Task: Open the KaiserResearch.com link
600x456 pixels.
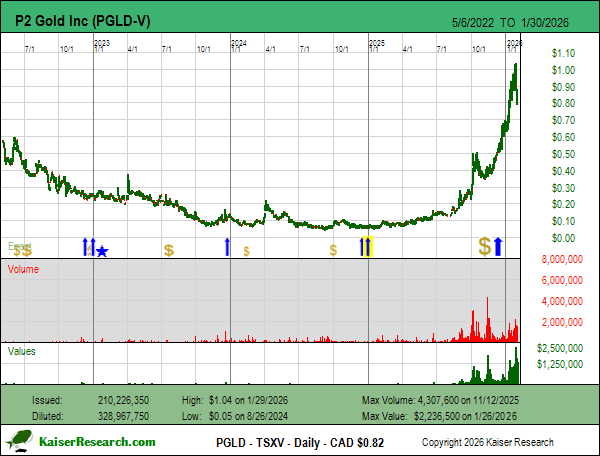Action: 97,442
